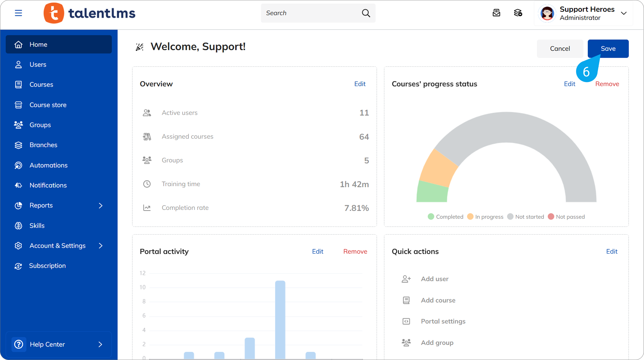Remove the Portal activity widget
The image size is (644, 360).
(355, 251)
